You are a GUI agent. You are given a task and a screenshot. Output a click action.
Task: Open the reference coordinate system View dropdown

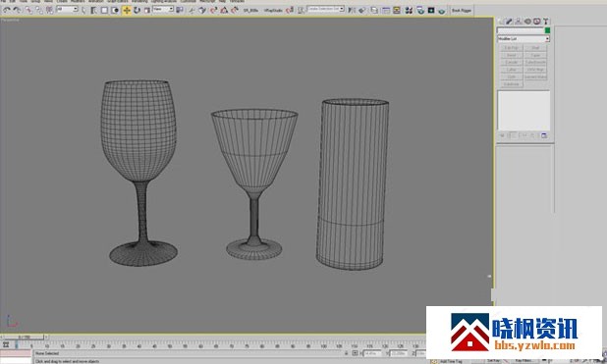coord(163,9)
